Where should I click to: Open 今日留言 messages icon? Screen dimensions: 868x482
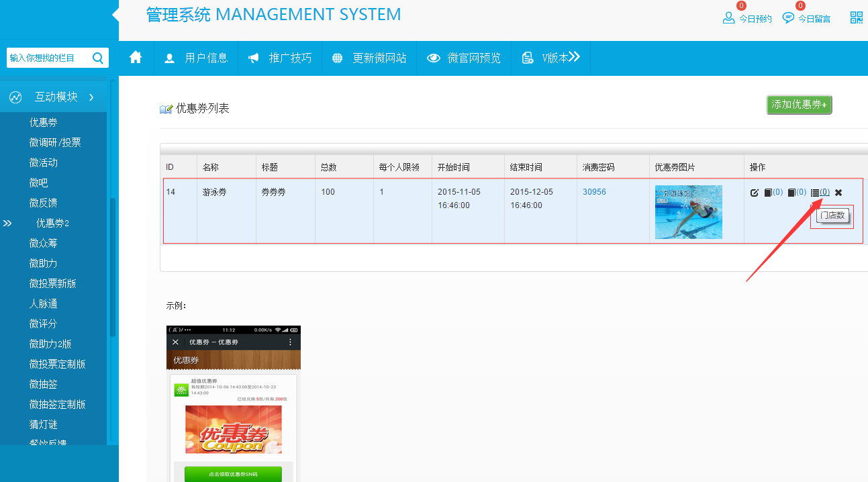[788, 18]
